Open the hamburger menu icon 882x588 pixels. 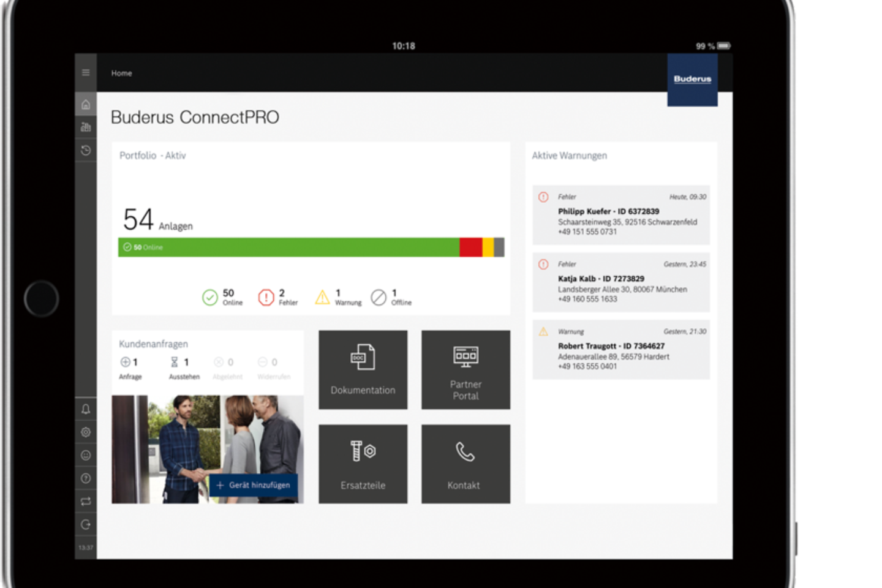pyautogui.click(x=86, y=72)
